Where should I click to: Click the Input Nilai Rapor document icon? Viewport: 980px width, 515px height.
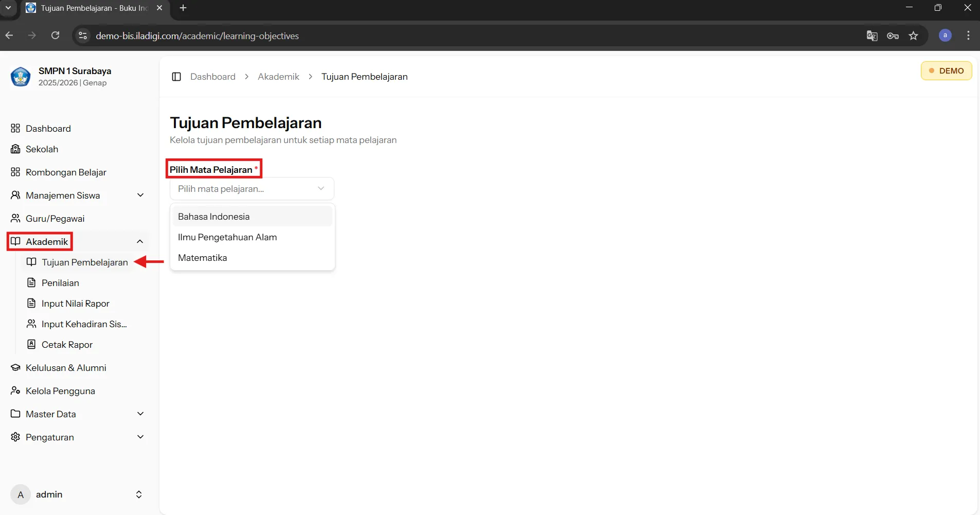tap(31, 303)
